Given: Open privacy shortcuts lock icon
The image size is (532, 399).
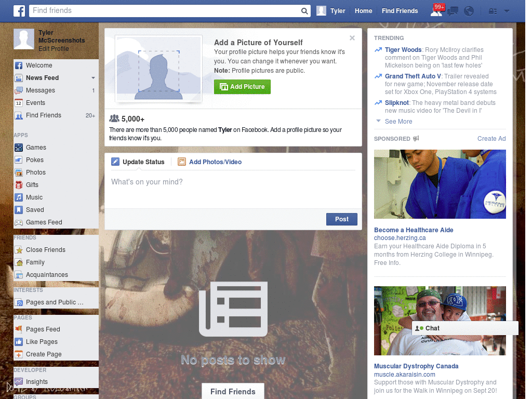Looking at the screenshot, I should click(x=493, y=11).
